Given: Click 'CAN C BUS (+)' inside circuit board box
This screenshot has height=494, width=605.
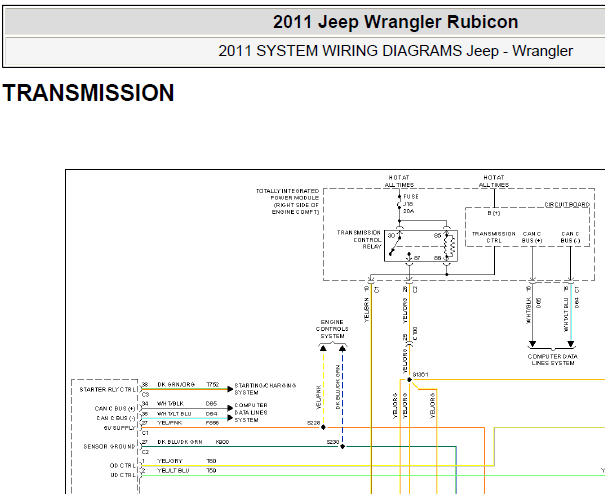Looking at the screenshot, I should click(x=532, y=237).
